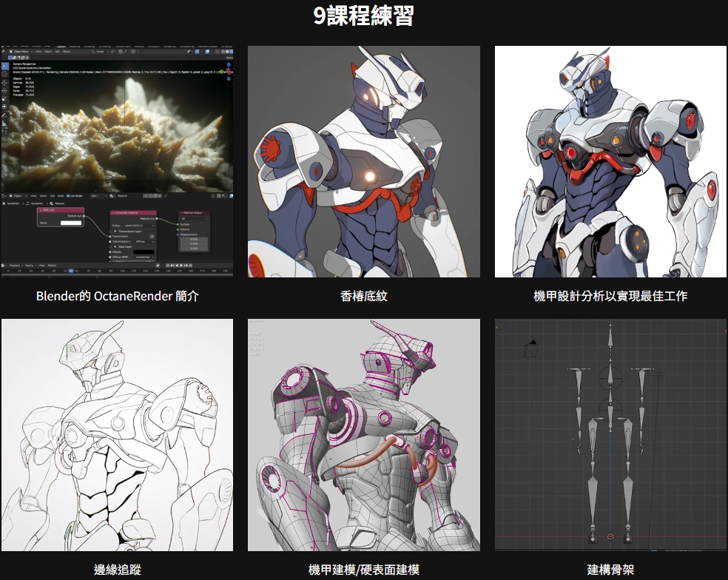Click the caption "機甲設計分析以實現最佳工作"
The height and width of the screenshot is (580, 728).
coord(610,296)
